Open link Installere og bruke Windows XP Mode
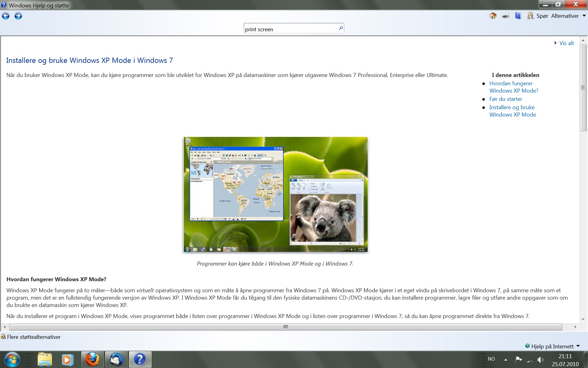Image resolution: width=588 pixels, height=368 pixels. (x=512, y=111)
